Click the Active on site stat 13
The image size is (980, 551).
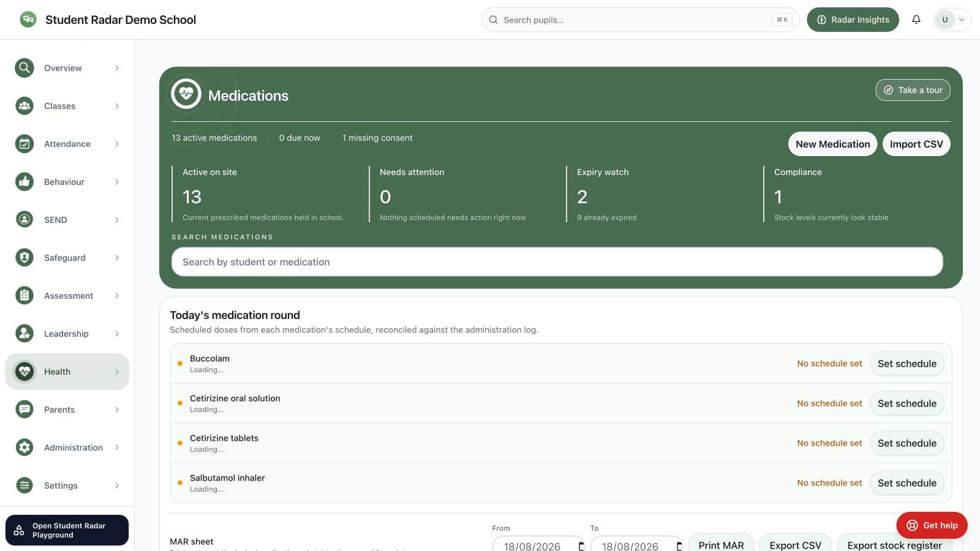(x=192, y=197)
